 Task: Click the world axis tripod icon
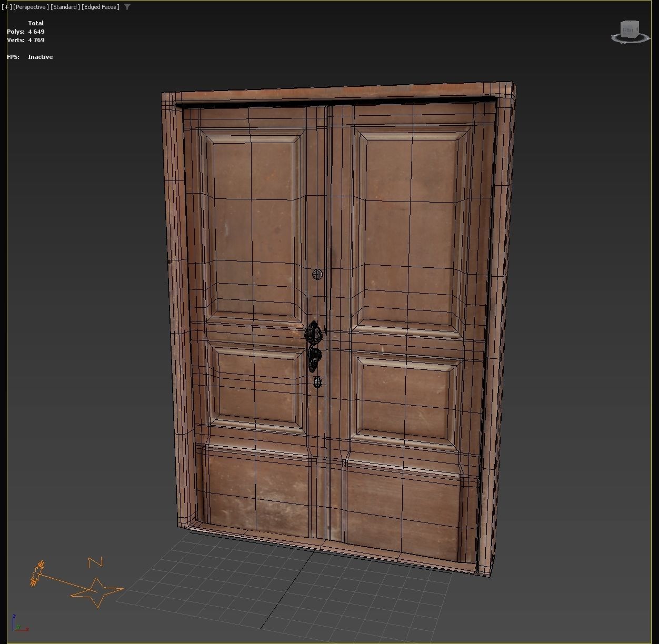pos(20,623)
